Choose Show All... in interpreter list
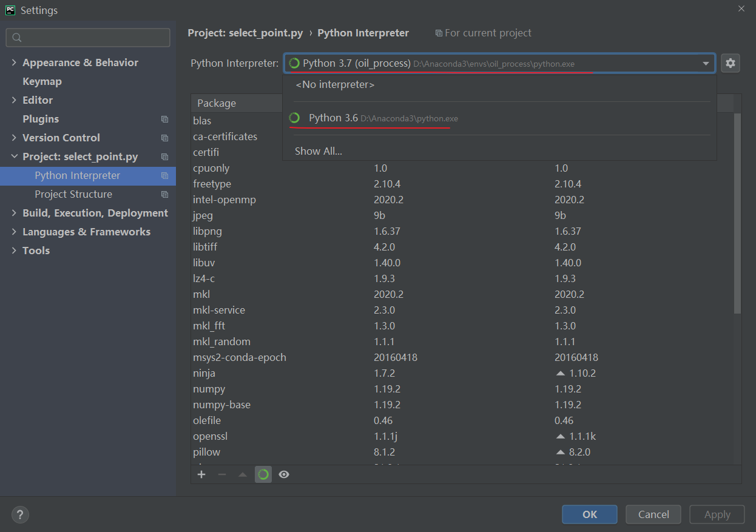The height and width of the screenshot is (532, 756). [499, 151]
